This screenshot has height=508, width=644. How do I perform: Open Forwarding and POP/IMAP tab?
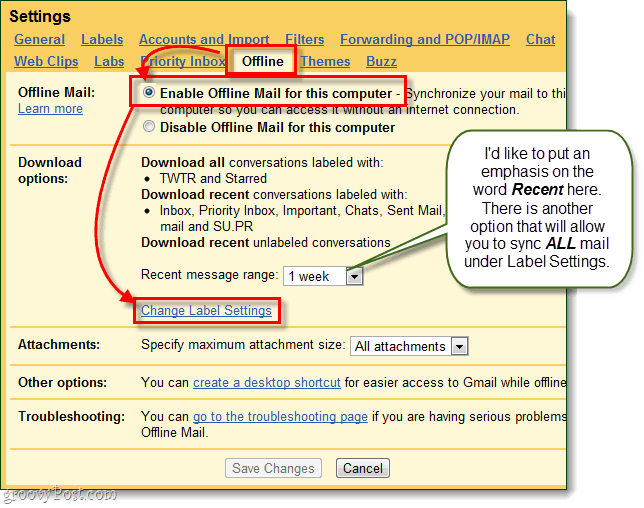point(425,39)
